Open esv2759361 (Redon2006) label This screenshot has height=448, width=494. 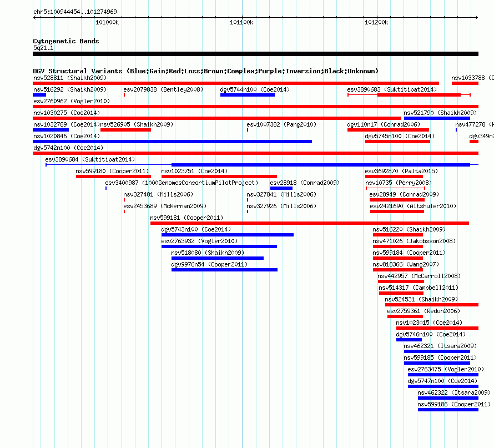click(424, 311)
